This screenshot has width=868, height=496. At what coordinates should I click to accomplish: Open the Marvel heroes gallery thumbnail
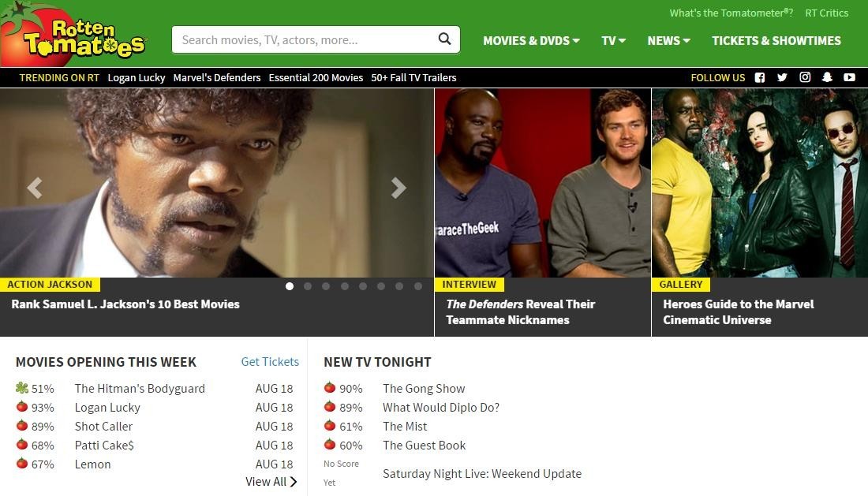(759, 183)
